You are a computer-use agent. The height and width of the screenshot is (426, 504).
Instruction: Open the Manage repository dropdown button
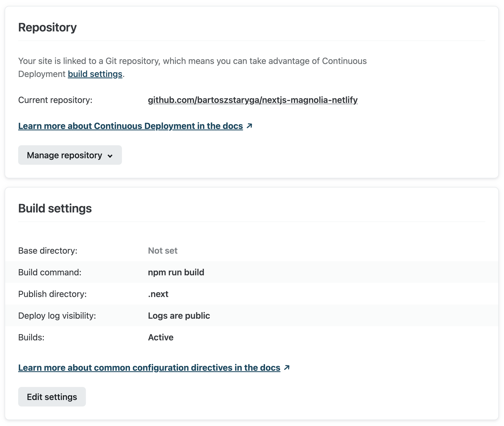(64, 155)
